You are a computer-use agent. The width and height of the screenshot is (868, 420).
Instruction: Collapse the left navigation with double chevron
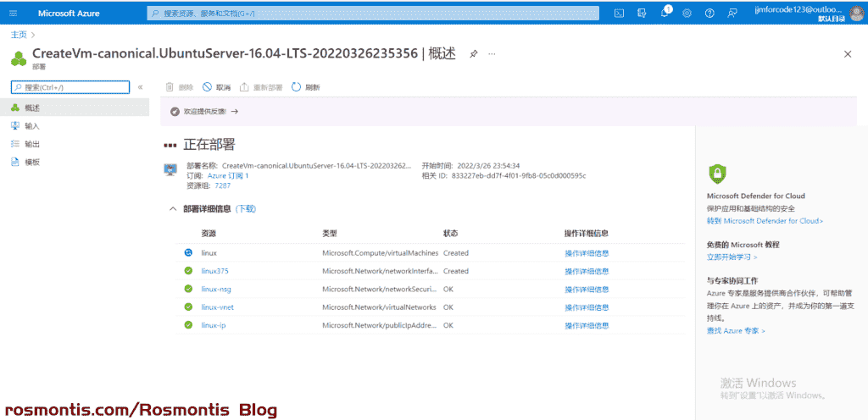140,87
